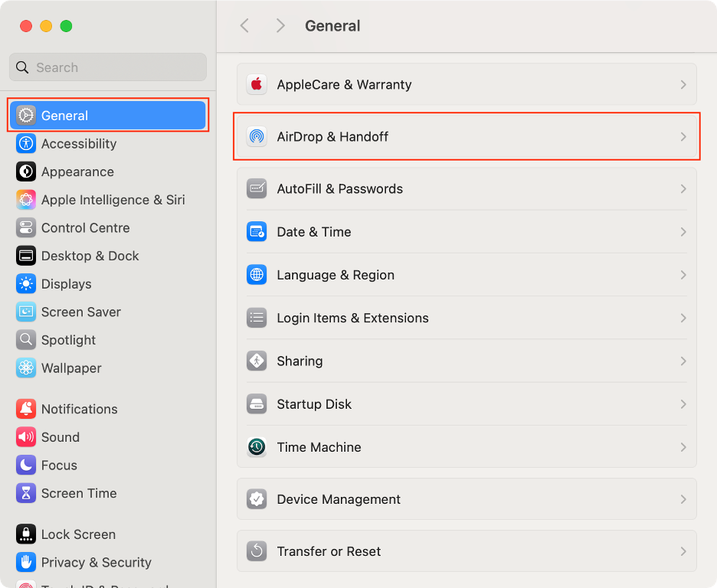Click the Login Items & Extensions icon
Screen dimensions: 717x588
coord(257,318)
